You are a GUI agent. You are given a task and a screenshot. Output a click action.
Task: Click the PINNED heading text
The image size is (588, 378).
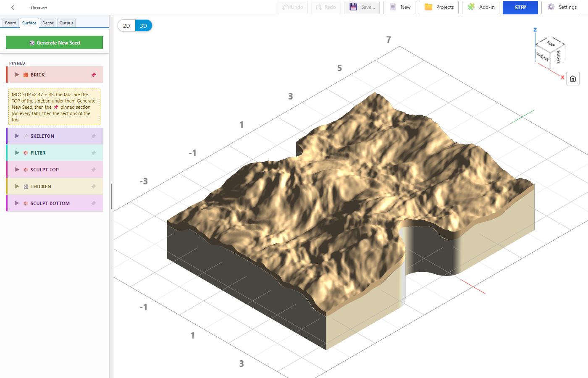17,63
